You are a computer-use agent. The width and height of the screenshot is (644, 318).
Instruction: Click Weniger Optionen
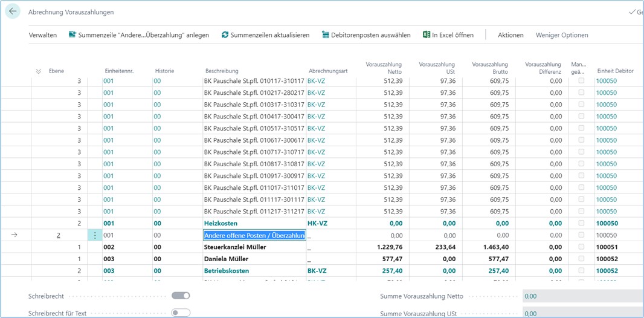562,35
